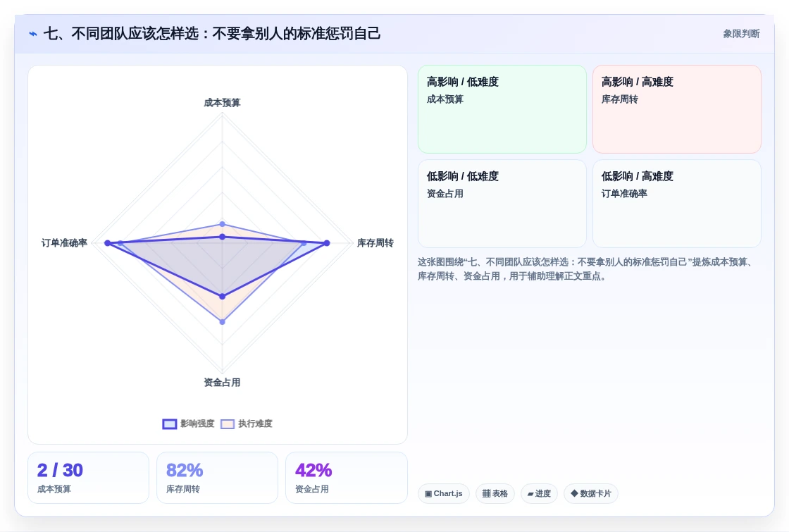Select the dark data point at 库存周转 axis

[x=327, y=243]
